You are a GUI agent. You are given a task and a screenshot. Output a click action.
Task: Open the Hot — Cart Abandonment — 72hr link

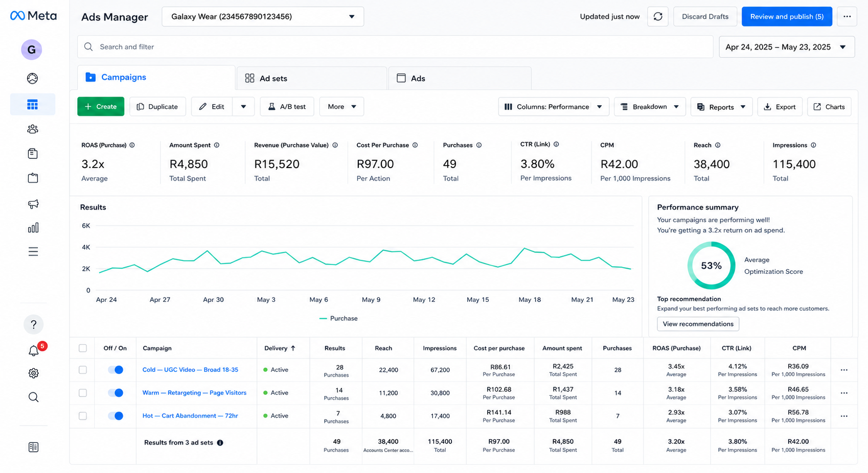click(190, 416)
